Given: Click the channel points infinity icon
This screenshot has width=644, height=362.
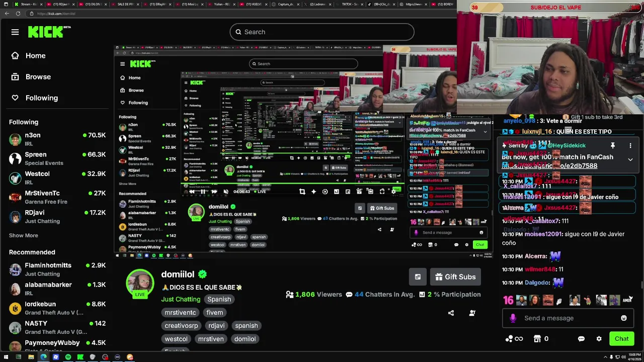Looking at the screenshot, I should 514,339.
